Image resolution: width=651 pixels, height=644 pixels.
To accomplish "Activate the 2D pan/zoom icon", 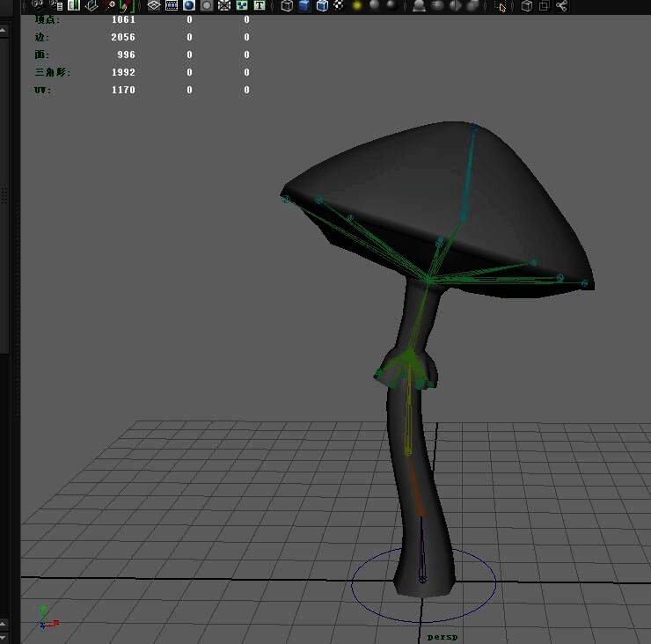I will pos(110,5).
